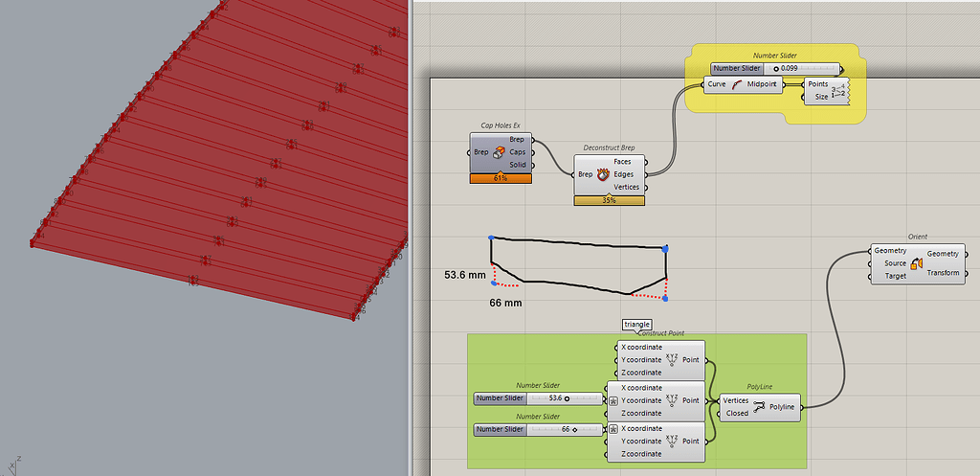Viewport: 980px width, 476px height.
Task: Click the Size input parameter
Action: point(821,97)
